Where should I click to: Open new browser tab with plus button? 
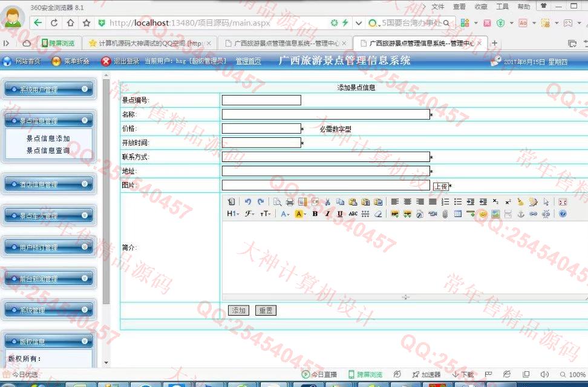pos(495,43)
